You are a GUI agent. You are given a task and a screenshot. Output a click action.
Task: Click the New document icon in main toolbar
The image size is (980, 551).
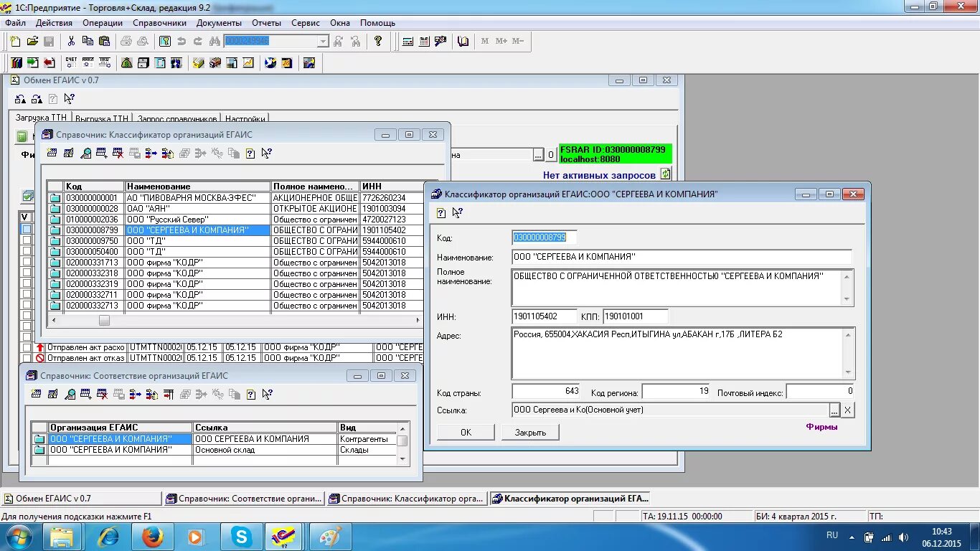pos(16,42)
